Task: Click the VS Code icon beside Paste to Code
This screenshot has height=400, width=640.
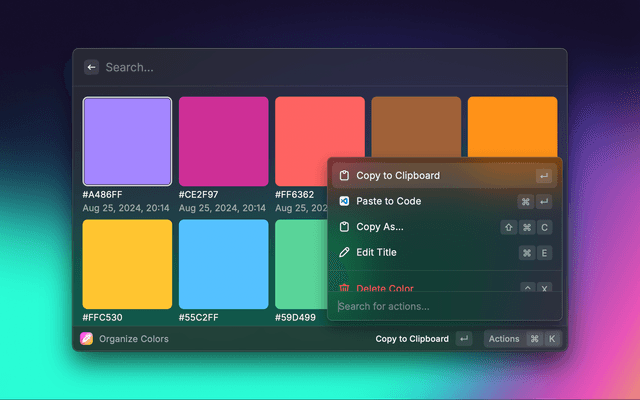Action: pos(344,201)
